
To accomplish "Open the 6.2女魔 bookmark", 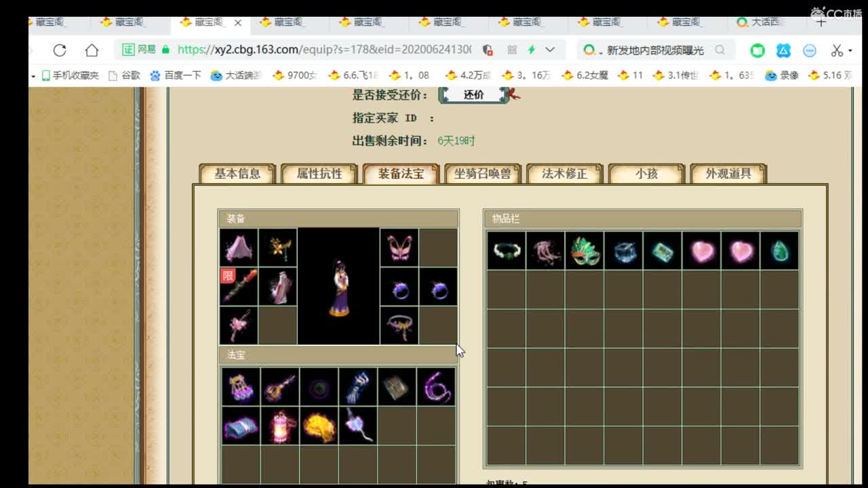I will pyautogui.click(x=585, y=75).
